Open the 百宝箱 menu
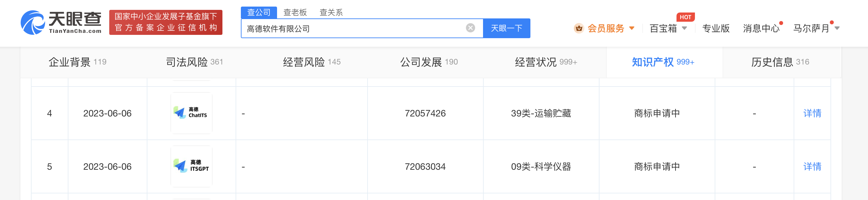 [x=663, y=28]
